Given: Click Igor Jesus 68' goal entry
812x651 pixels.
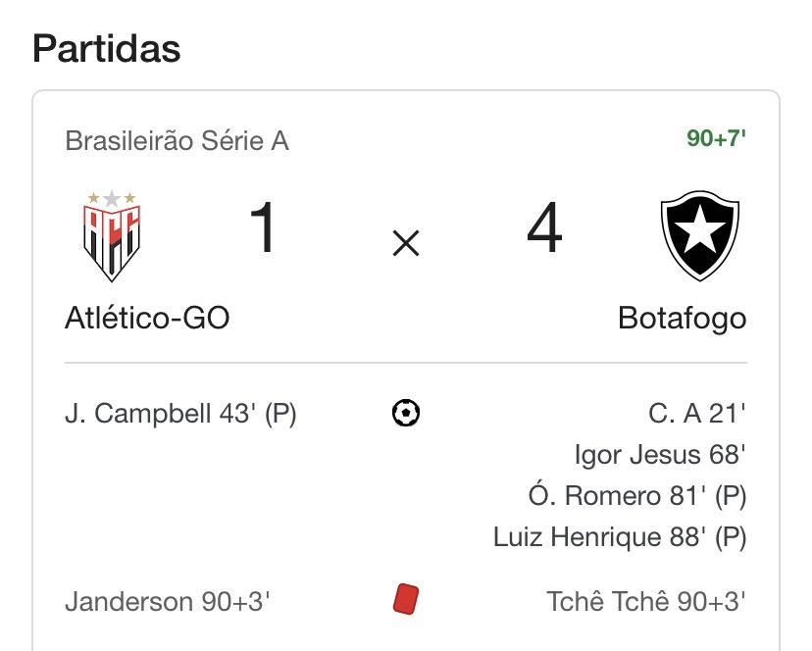Looking at the screenshot, I should click(660, 456).
